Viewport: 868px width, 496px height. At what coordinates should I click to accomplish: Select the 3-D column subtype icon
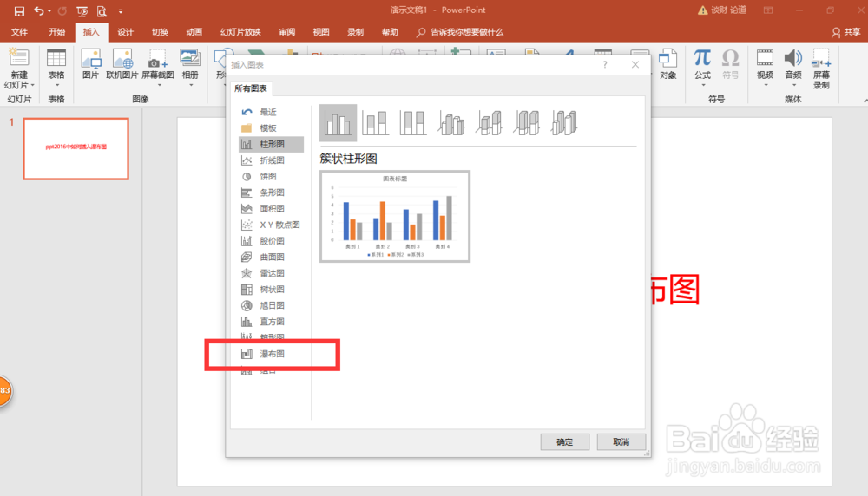pyautogui.click(x=564, y=123)
